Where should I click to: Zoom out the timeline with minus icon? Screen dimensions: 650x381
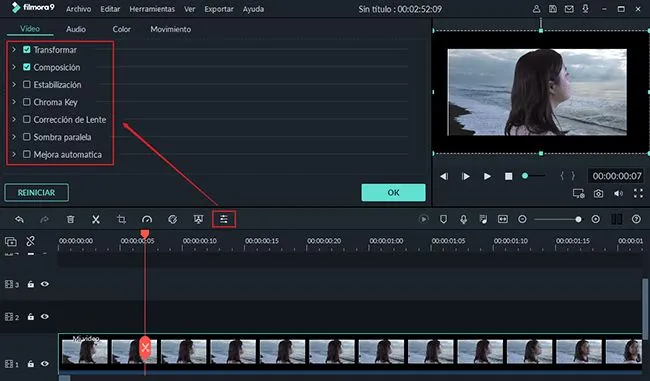[x=522, y=219]
